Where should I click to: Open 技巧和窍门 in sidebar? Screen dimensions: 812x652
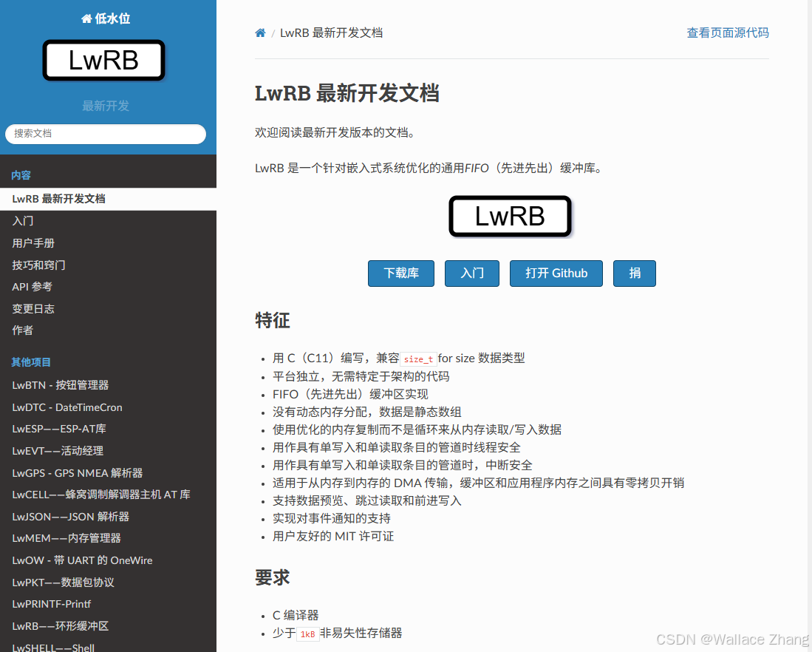108,265
